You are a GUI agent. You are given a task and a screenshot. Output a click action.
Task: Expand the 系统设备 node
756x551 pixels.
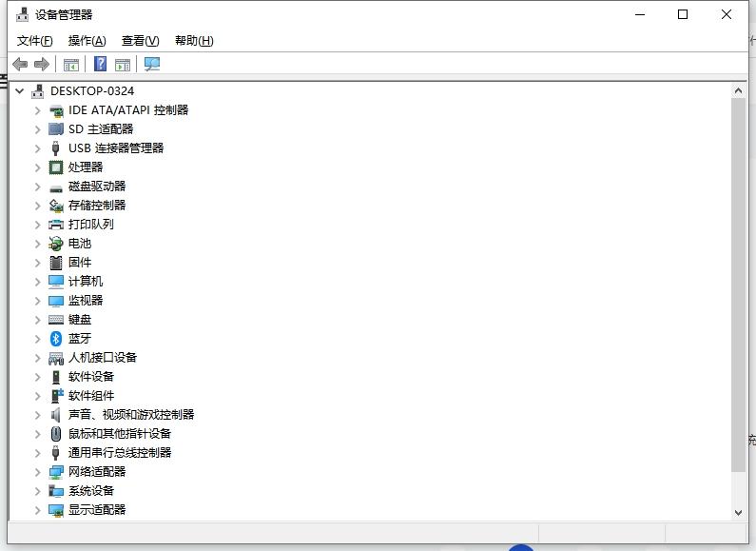[x=38, y=491]
